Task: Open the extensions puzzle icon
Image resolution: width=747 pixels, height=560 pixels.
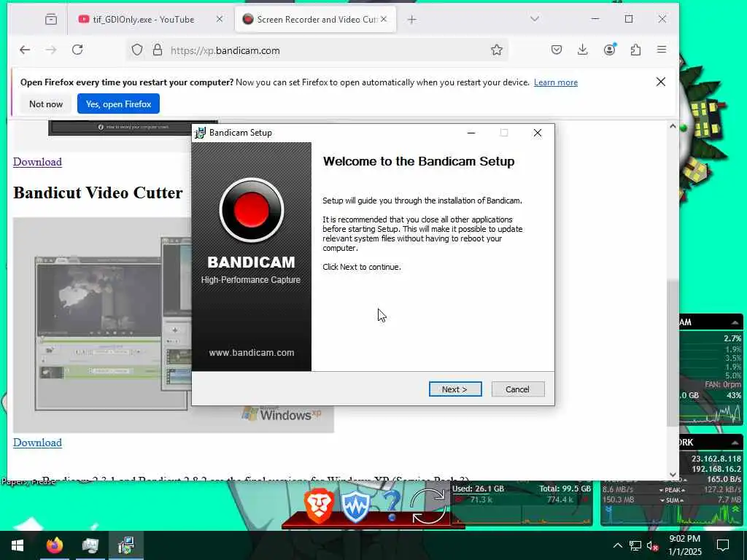Action: 635,50
